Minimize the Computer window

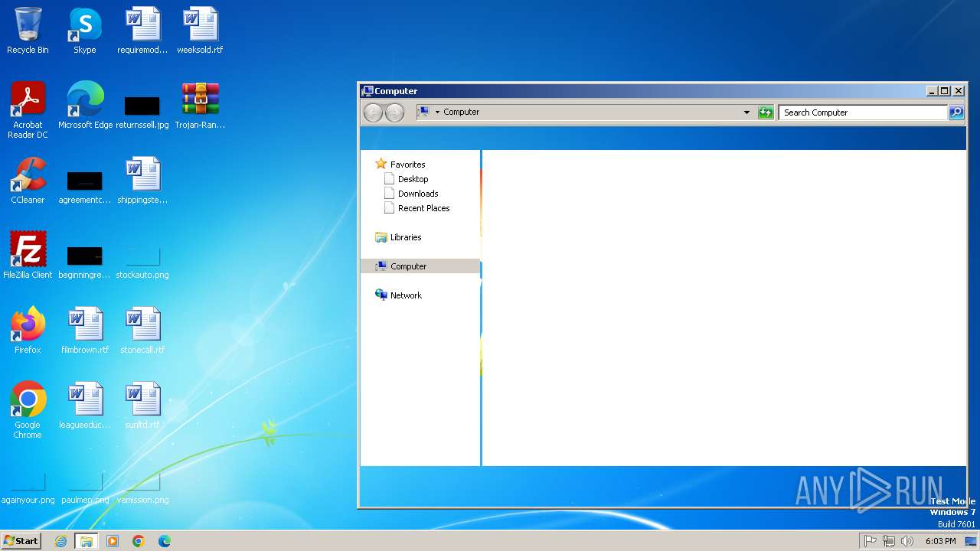pyautogui.click(x=932, y=91)
